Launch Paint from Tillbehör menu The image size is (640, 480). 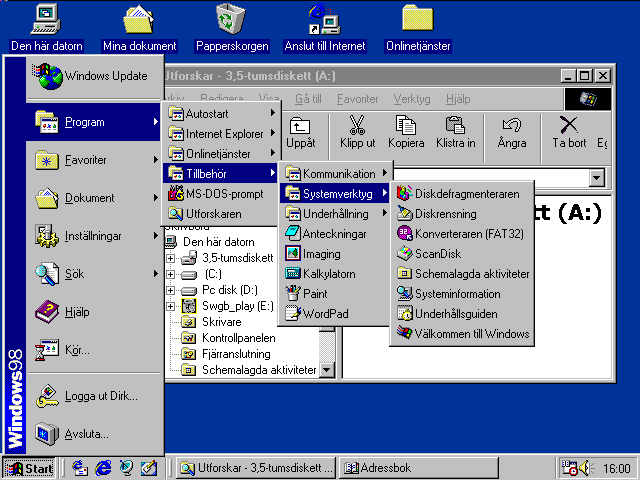[x=335, y=293]
